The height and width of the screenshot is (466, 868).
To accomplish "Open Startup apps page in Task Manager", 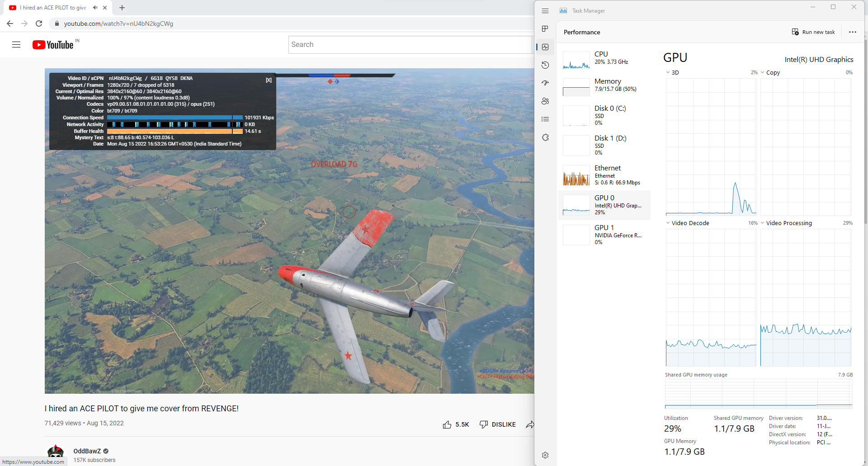I will [545, 83].
